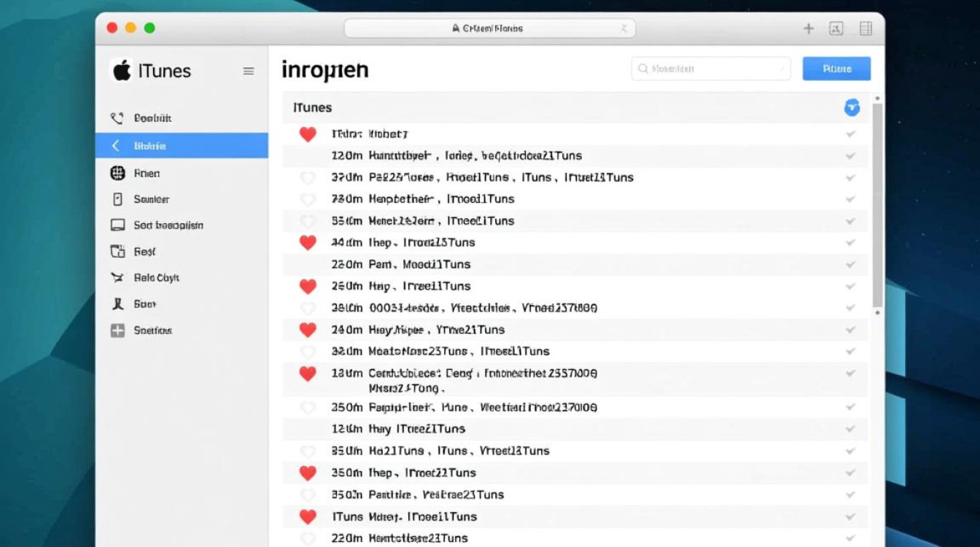Select the '350m Ho21Tuns' row text
The image size is (980, 547).
pos(440,451)
